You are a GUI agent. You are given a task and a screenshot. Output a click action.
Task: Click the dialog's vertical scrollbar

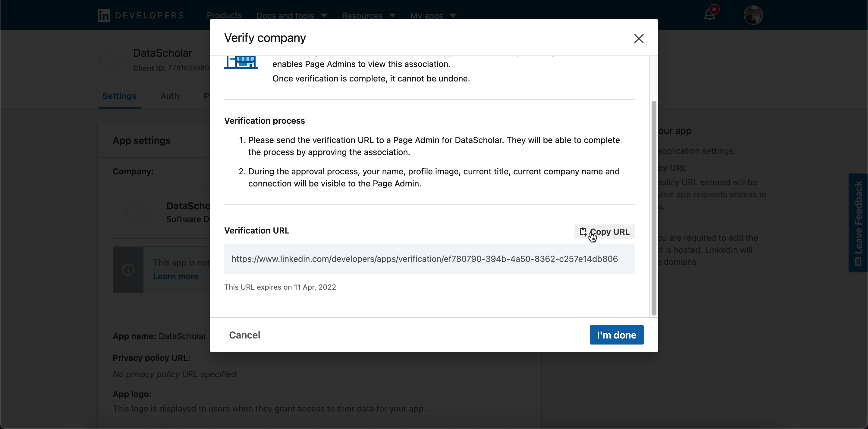point(654,208)
